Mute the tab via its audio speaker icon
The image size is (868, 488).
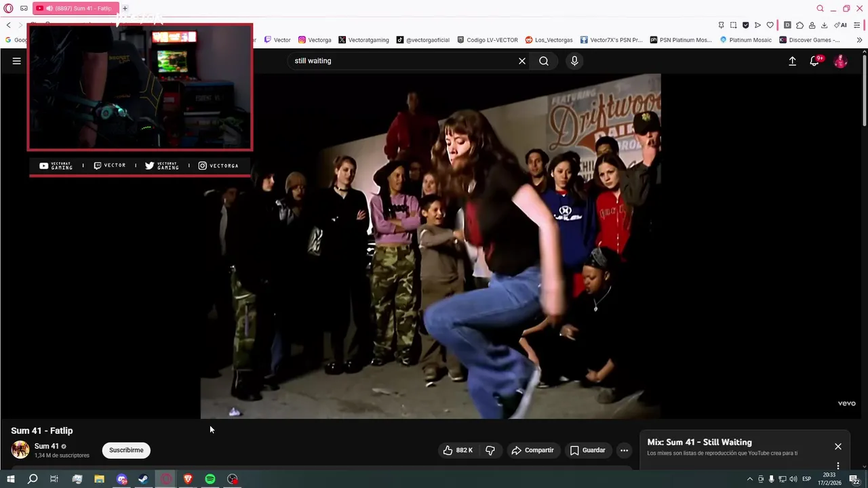pos(49,8)
